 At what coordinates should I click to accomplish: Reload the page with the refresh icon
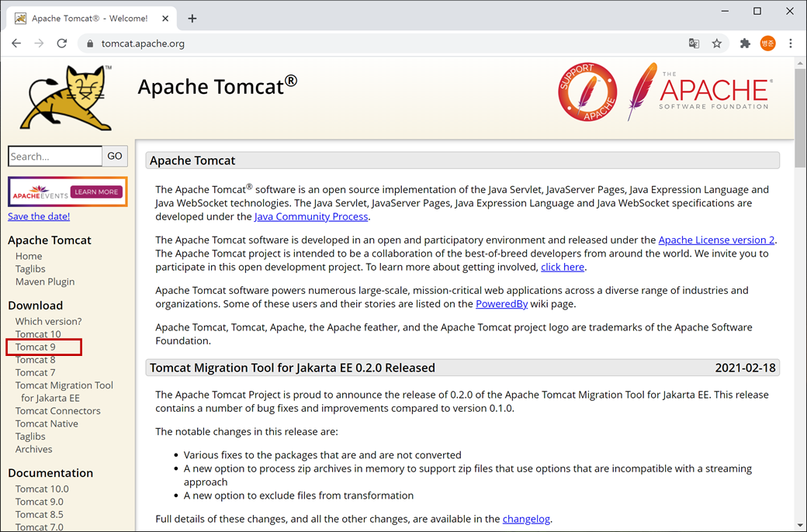(x=62, y=43)
